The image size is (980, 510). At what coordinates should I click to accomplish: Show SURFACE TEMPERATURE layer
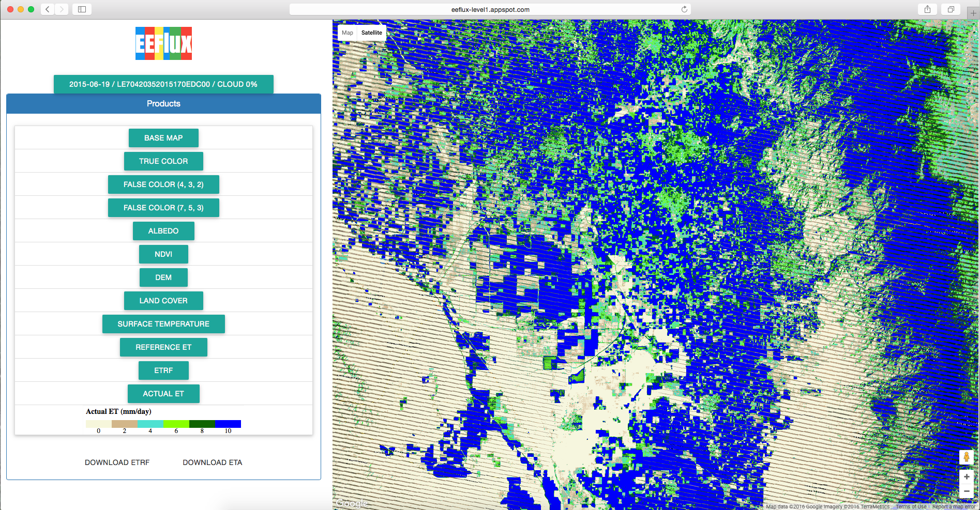point(163,324)
